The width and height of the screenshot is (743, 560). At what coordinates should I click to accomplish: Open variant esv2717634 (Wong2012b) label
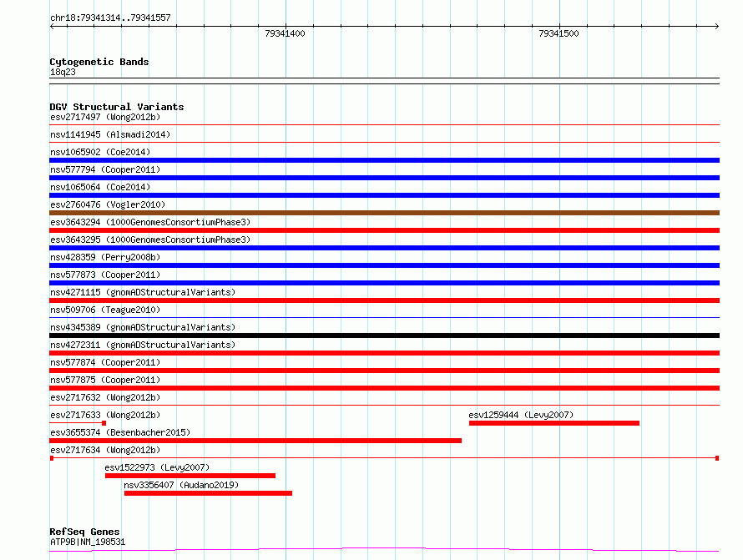tap(105, 450)
